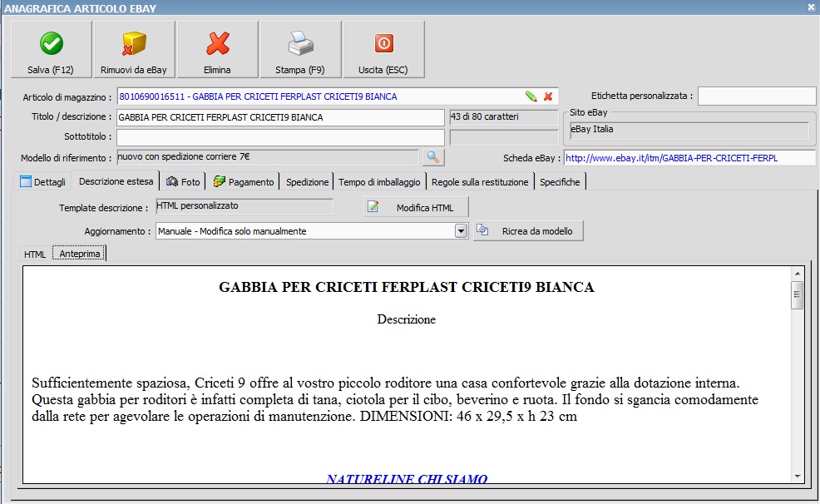
Task: Open Tempo di imballaggio tab
Action: (379, 182)
